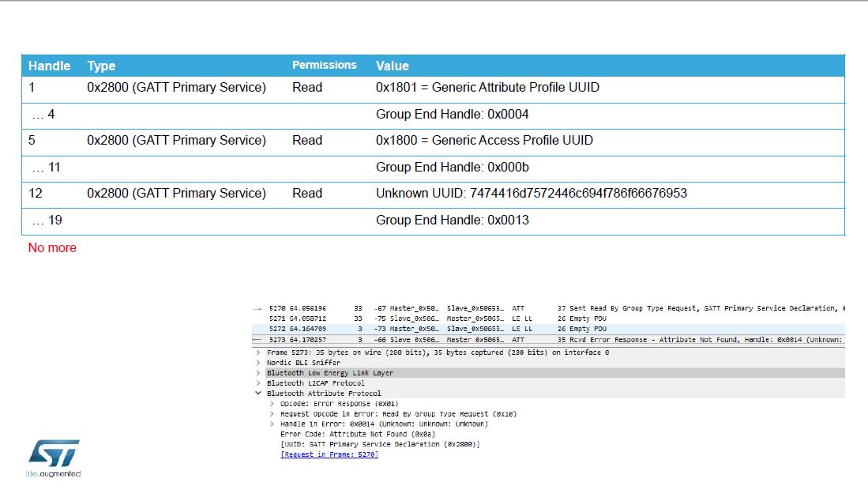This screenshot has width=868, height=490.
Task: Select packet 5270 Read By Group Type Request
Action: coord(549,308)
